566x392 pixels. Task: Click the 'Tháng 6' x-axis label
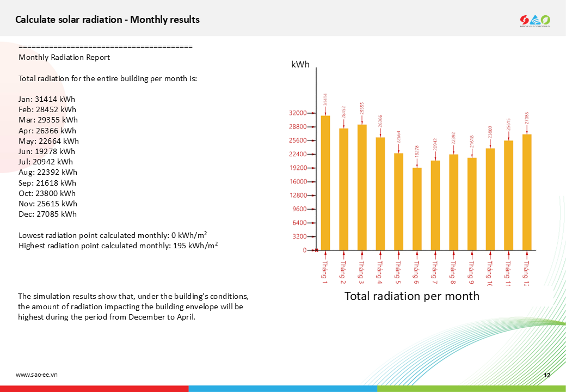point(416,272)
